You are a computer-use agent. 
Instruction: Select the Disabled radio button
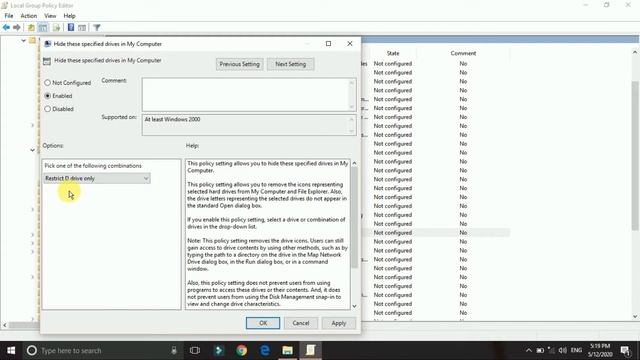tap(47, 109)
